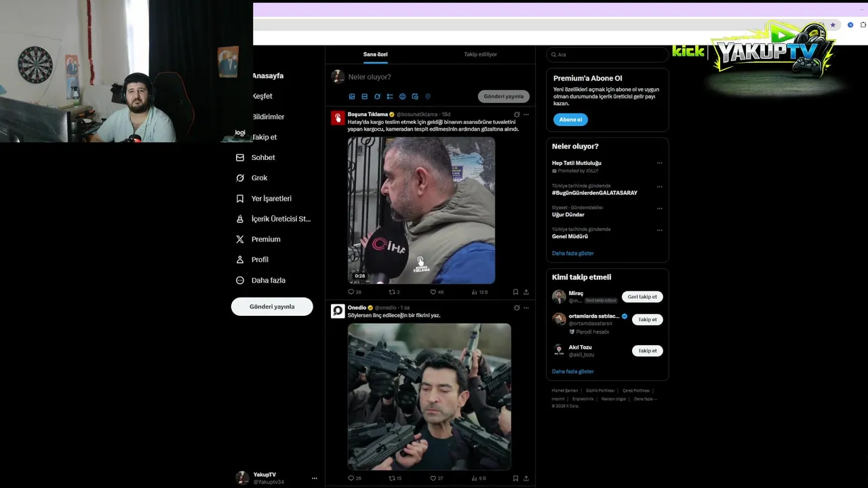868x488 pixels.
Task: Open İçerik Üreticisi Stüdyosu in sidebar
Action: pyautogui.click(x=273, y=219)
